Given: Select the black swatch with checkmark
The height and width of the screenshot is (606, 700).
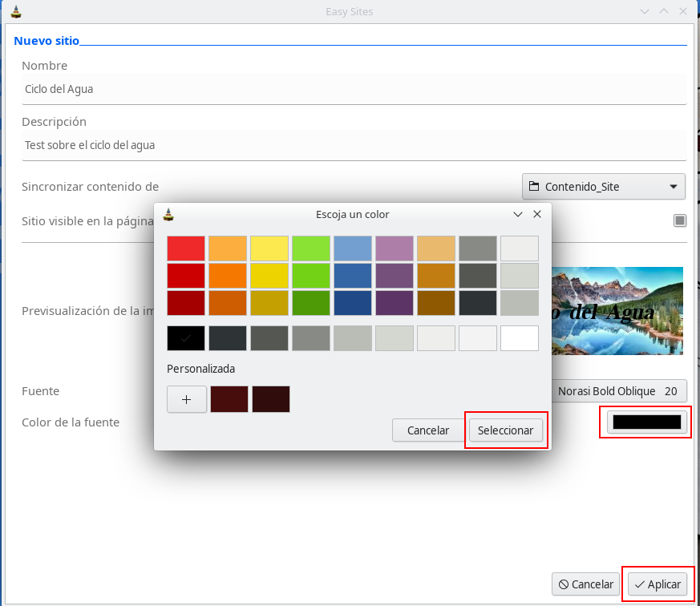Looking at the screenshot, I should pyautogui.click(x=186, y=338).
